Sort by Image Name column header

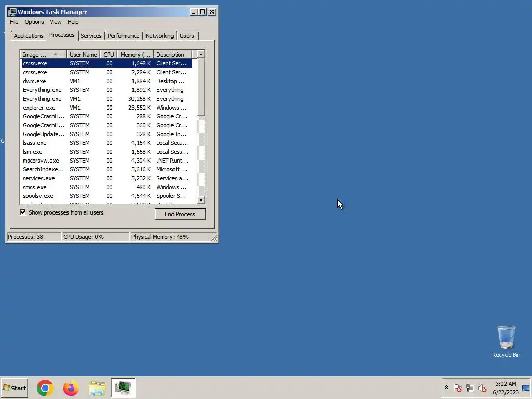pos(43,54)
